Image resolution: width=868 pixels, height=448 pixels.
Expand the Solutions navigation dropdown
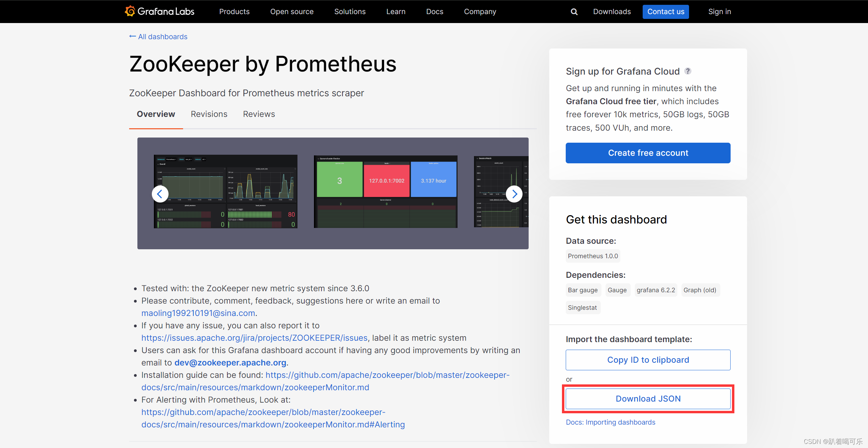(348, 11)
